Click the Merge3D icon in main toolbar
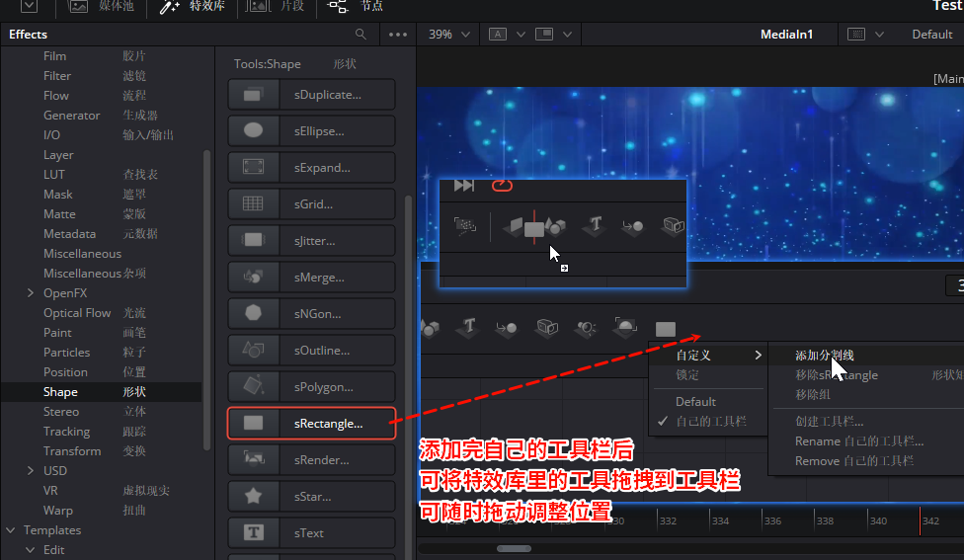 coord(507,328)
